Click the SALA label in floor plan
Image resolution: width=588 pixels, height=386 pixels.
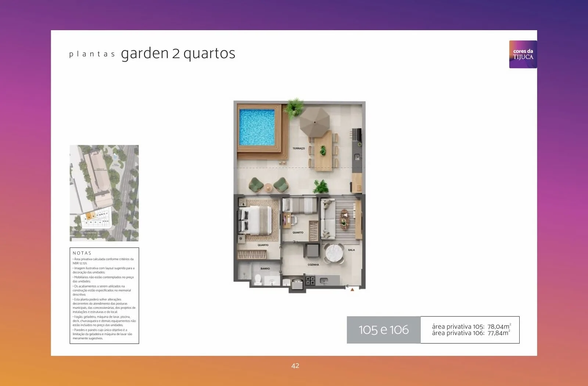[351, 250]
